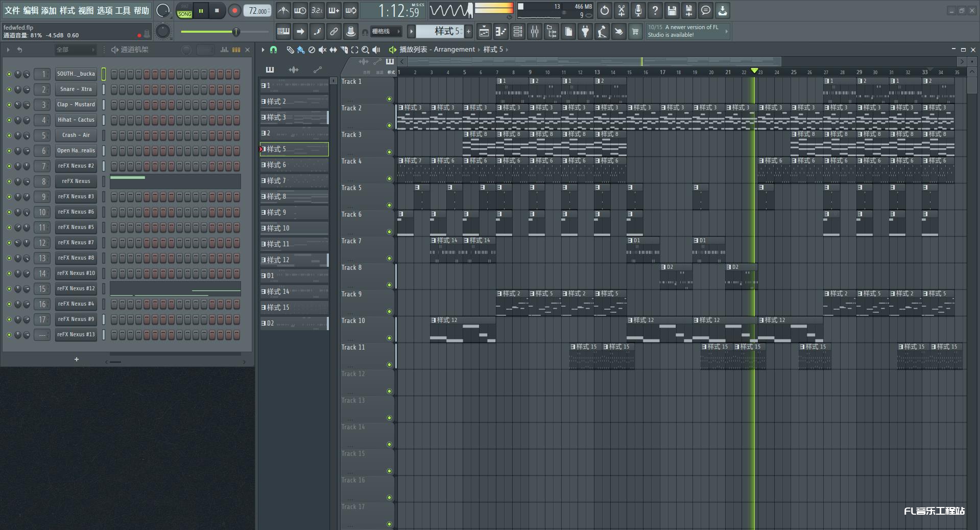Viewport: 980px width, 530px height.
Task: Select channel SOUTH bucka selector light
Action: click(x=104, y=74)
